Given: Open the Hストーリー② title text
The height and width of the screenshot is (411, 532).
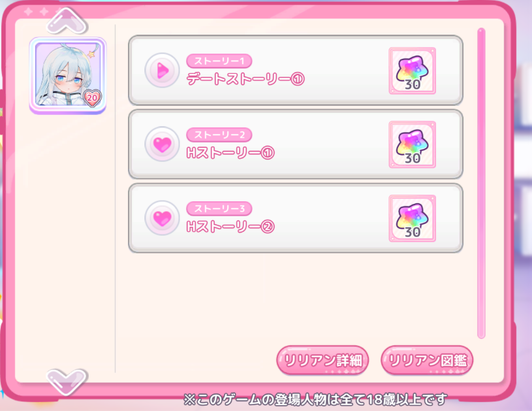Looking at the screenshot, I should [230, 227].
